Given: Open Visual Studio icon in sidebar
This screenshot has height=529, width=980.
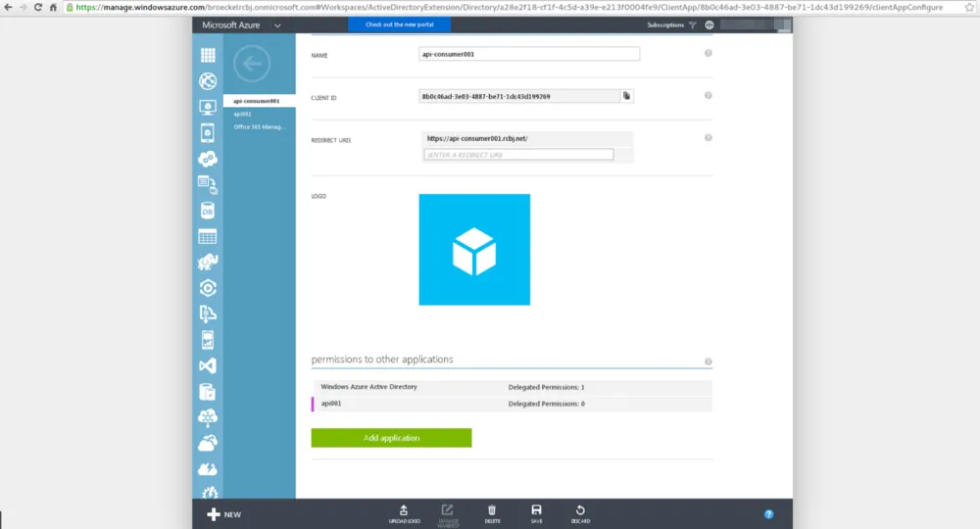Looking at the screenshot, I should pos(208,365).
